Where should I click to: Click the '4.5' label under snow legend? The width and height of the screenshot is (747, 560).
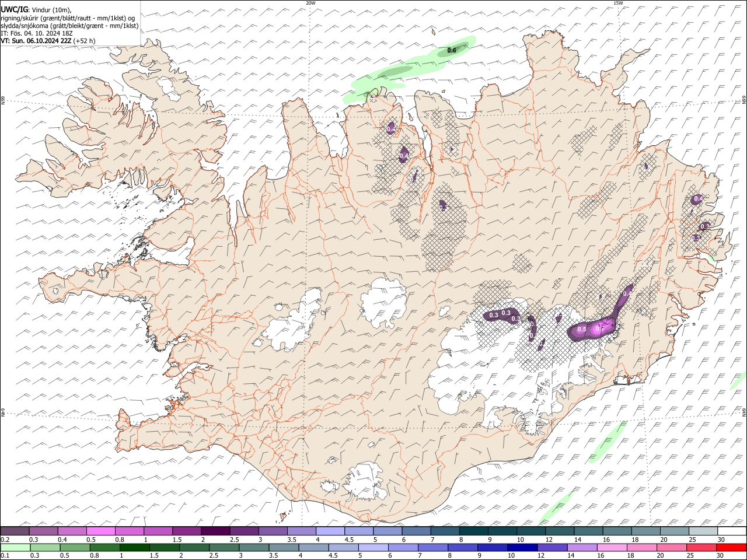[x=349, y=540]
